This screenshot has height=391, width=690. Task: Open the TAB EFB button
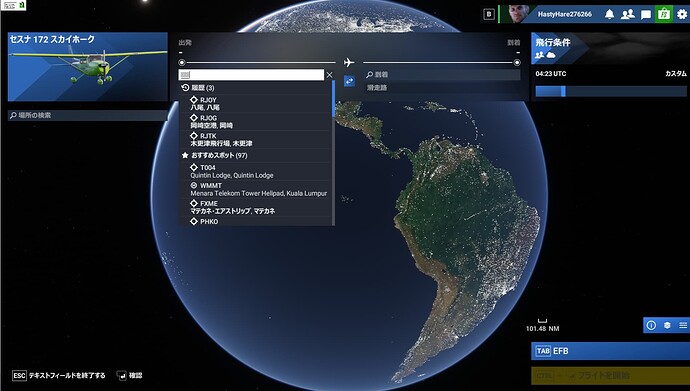click(x=610, y=351)
